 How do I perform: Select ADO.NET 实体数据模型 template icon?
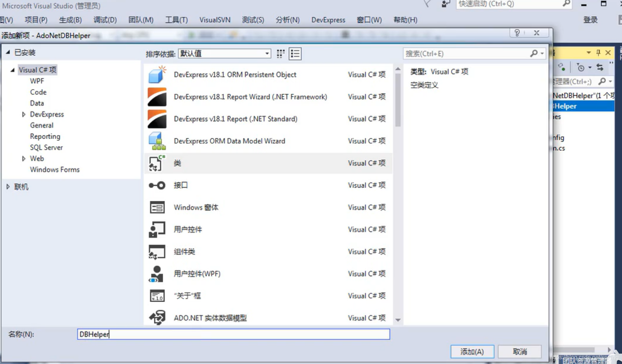coord(157,318)
